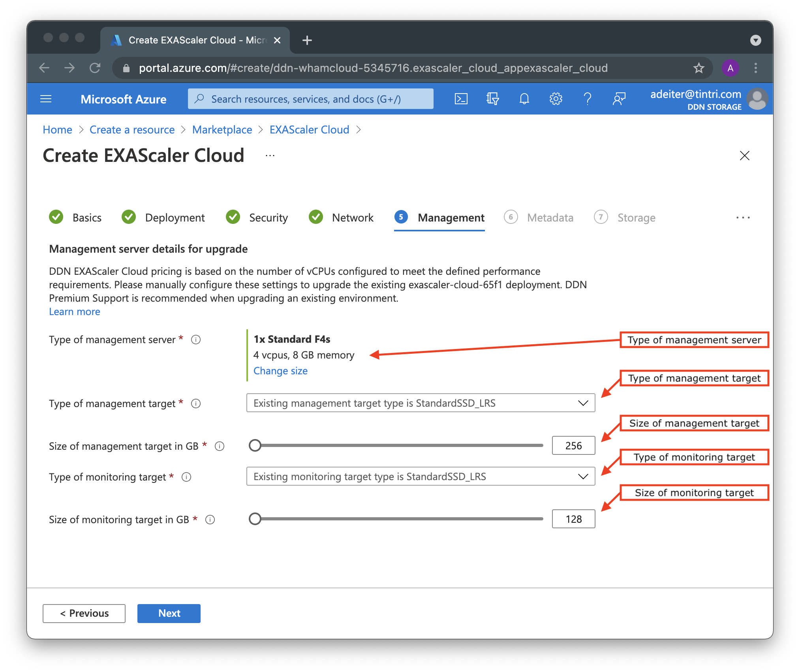Viewport: 800px width, 672px height.
Task: Open the notifications bell
Action: point(524,99)
